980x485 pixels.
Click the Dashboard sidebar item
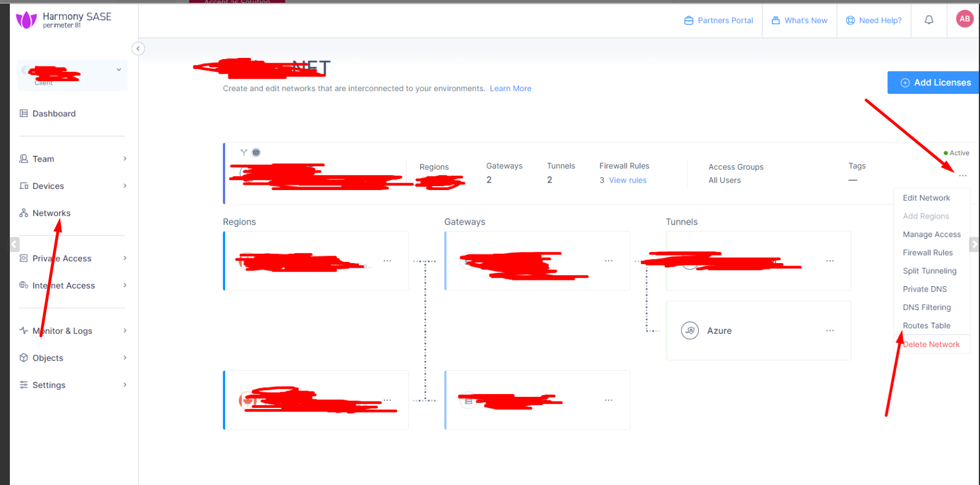54,114
